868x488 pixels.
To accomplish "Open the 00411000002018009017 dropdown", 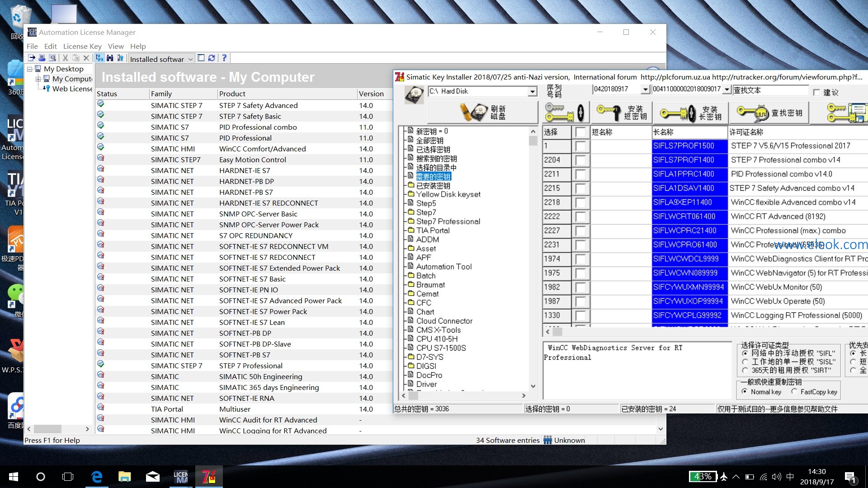I will 726,89.
